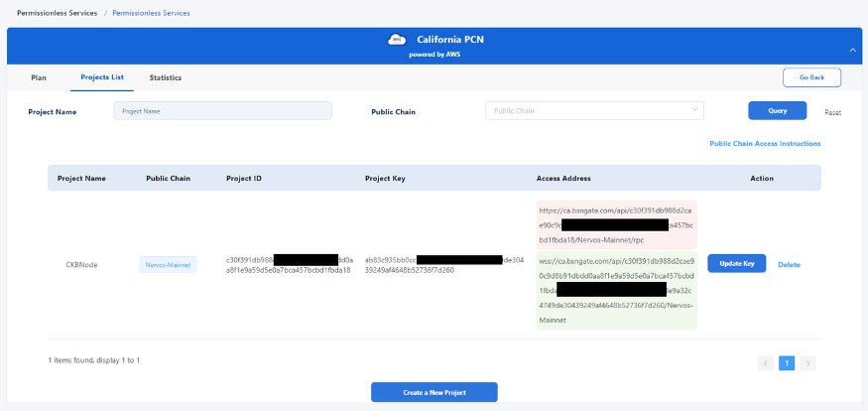Delete the CKBNode project
This screenshot has height=411, width=868.
(789, 265)
